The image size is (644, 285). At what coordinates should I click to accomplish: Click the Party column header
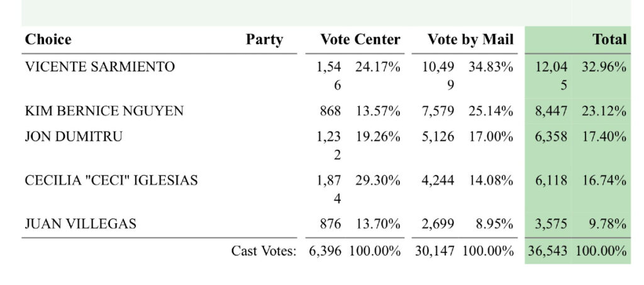coord(265,40)
